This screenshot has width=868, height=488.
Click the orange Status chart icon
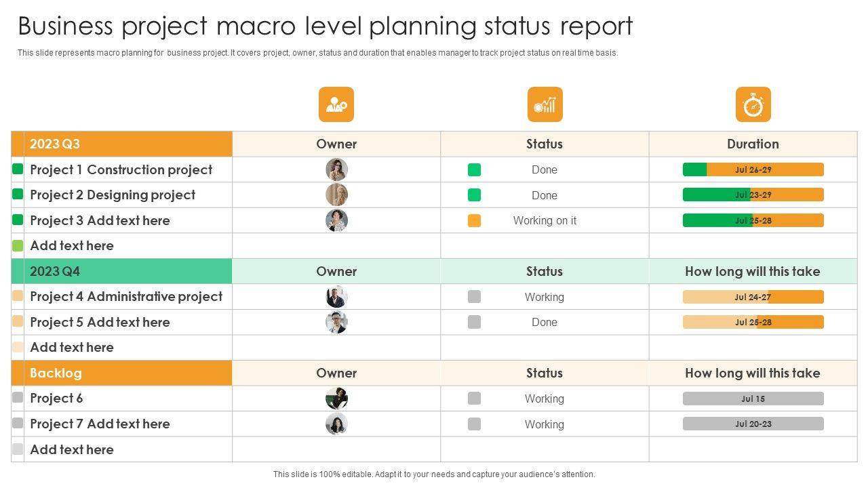click(x=545, y=104)
